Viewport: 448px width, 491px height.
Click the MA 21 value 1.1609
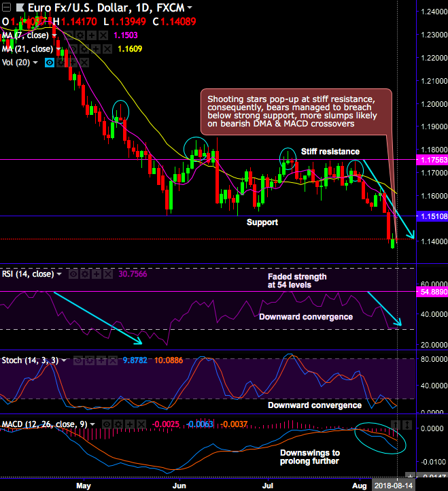pyautogui.click(x=130, y=49)
